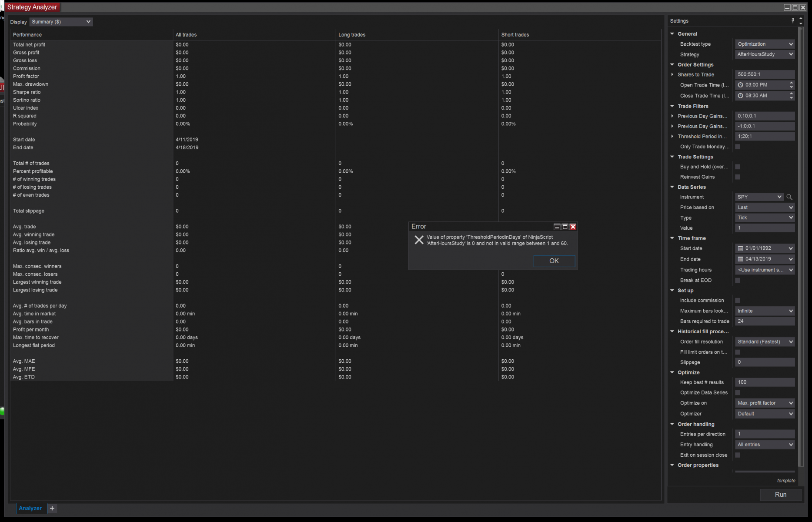Pin the Settings panel
This screenshot has height=522, width=812.
[793, 20]
